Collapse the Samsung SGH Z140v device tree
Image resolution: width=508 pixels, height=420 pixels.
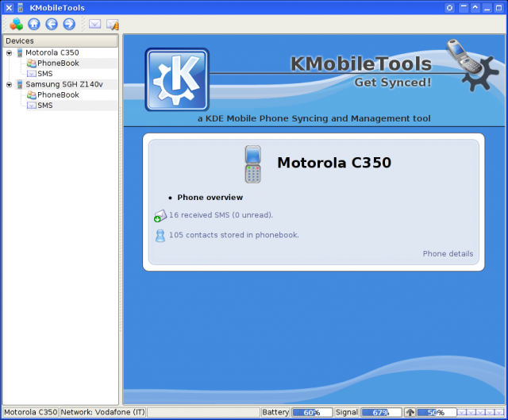click(x=9, y=85)
